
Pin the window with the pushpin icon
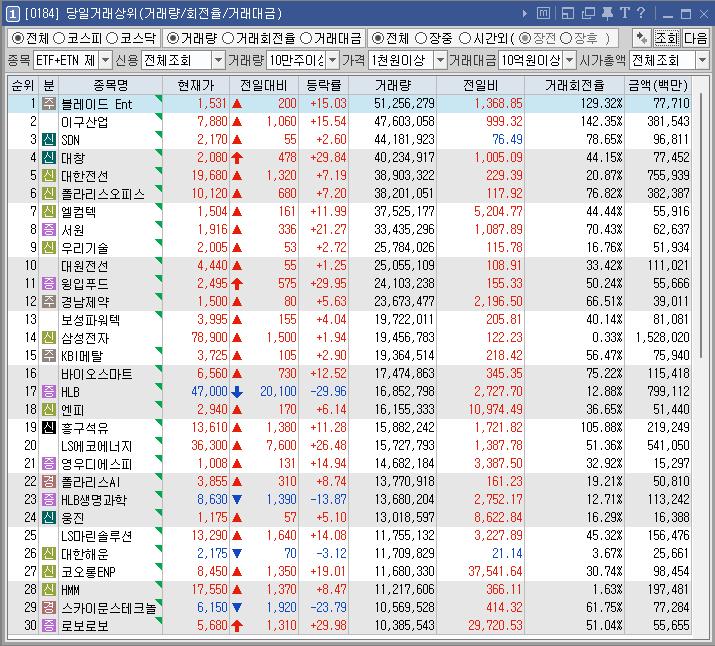coord(607,14)
